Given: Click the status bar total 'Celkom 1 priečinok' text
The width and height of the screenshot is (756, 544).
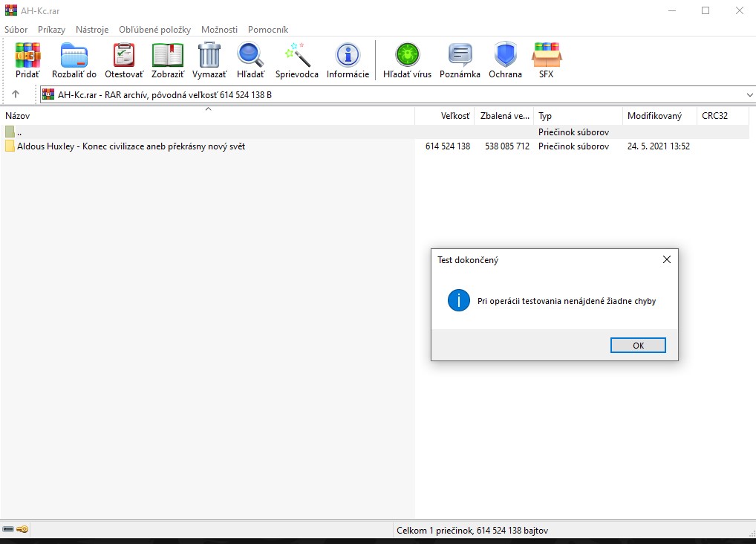Looking at the screenshot, I should click(x=472, y=530).
